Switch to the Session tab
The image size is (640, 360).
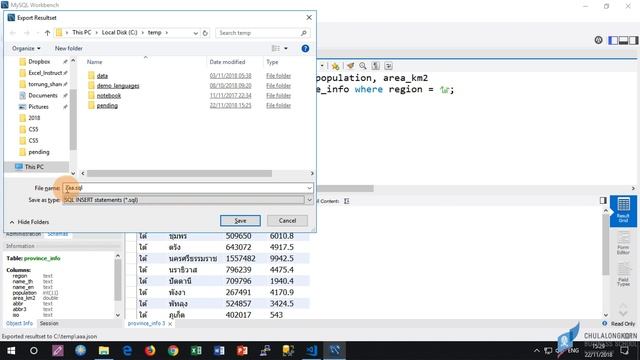click(49, 323)
